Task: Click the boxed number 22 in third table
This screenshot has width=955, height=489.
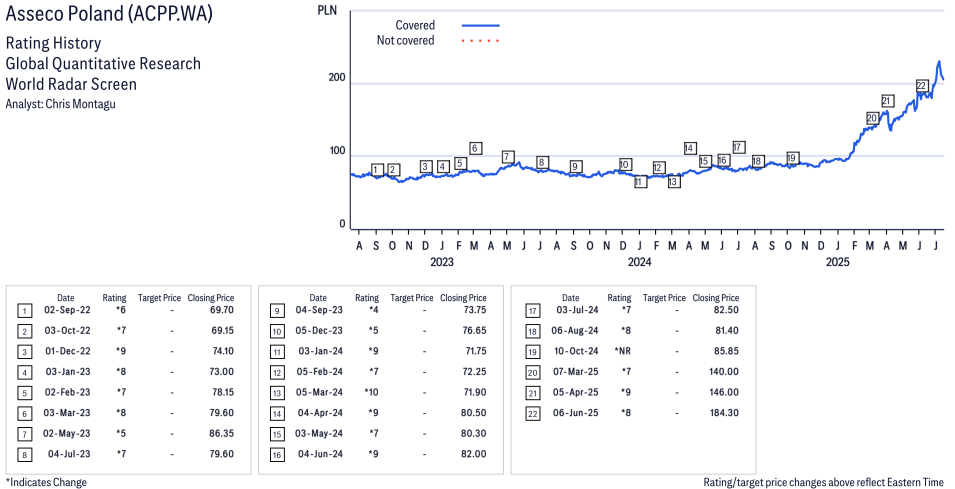Action: coord(532,414)
